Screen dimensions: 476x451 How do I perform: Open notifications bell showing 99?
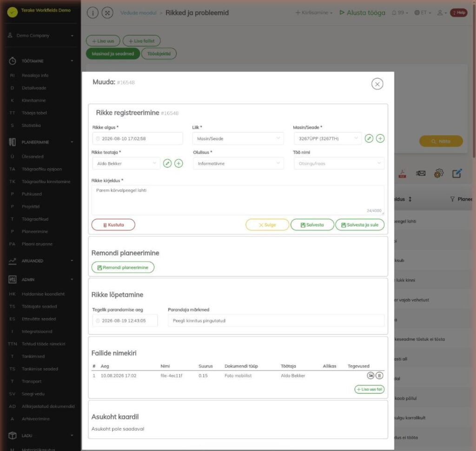click(399, 13)
